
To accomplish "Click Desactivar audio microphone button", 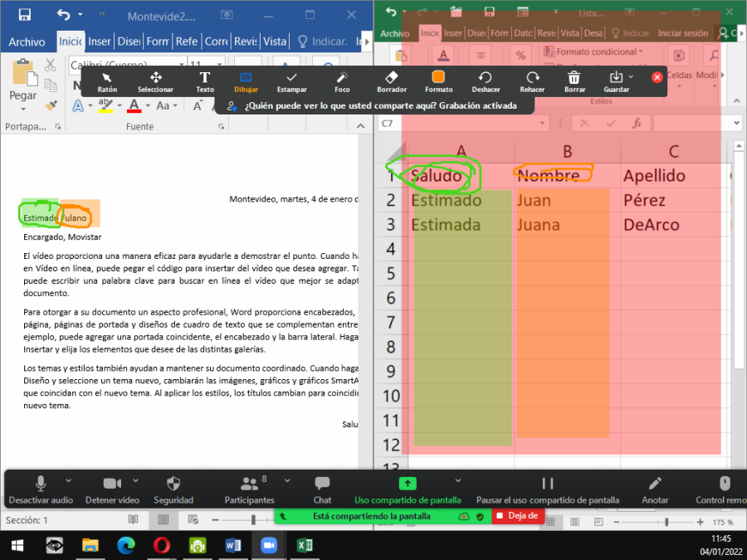I will click(41, 490).
